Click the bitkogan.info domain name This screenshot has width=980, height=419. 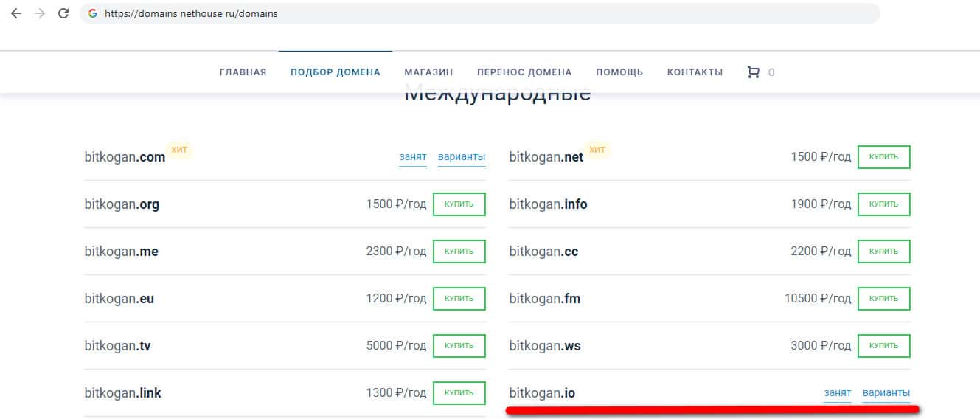click(548, 204)
